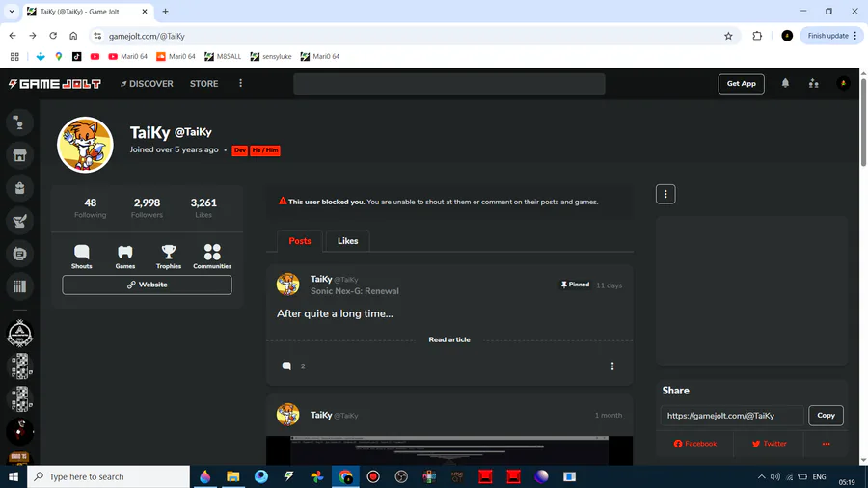Screen dimensions: 868x488
Task: Click the Game Jolt logo
Action: pos(54,84)
